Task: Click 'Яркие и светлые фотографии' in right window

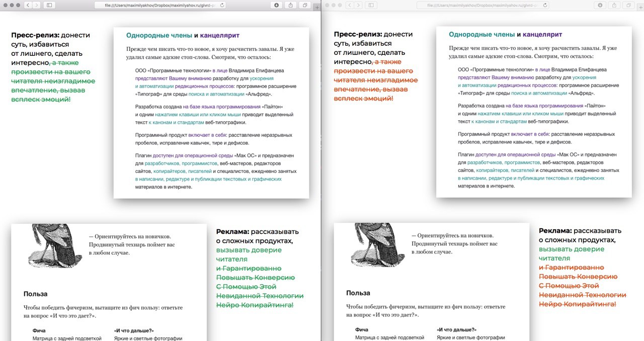Action: tap(470, 337)
